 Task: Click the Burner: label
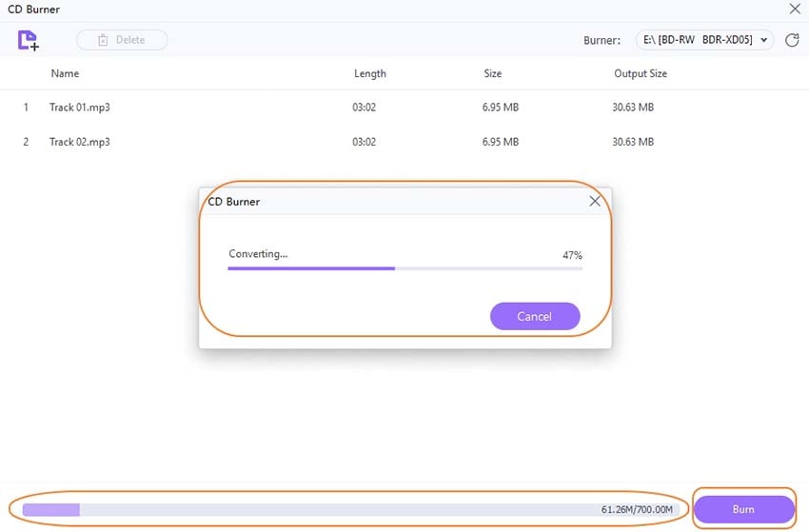click(602, 40)
